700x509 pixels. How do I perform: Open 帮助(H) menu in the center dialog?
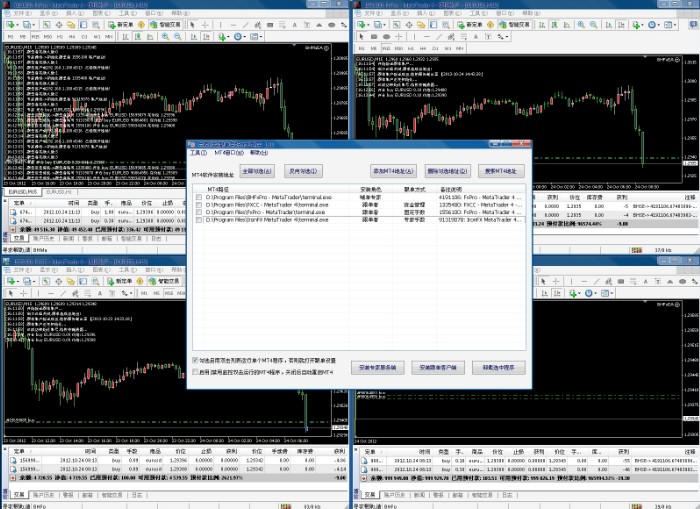259,153
